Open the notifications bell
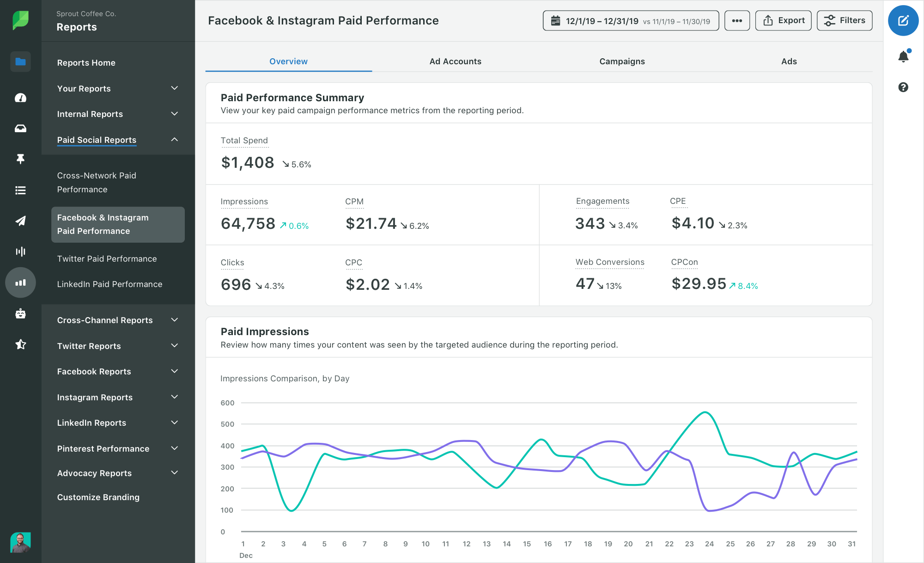 click(903, 56)
